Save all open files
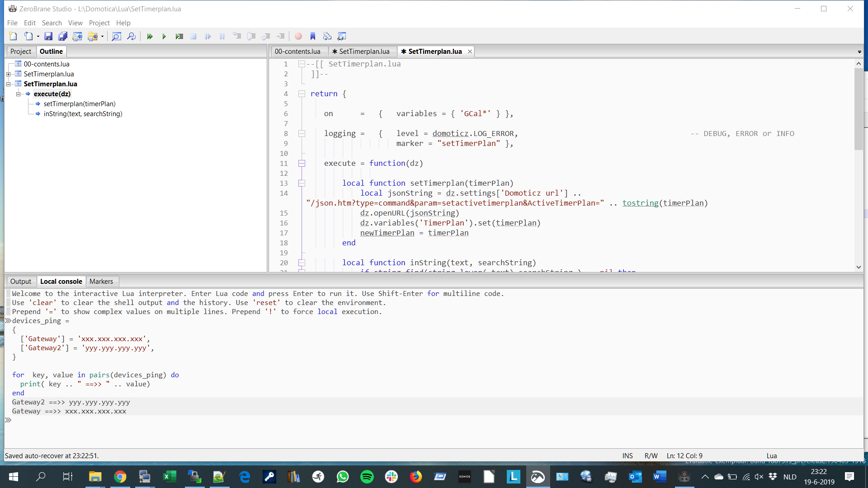868x488 pixels. click(x=63, y=36)
